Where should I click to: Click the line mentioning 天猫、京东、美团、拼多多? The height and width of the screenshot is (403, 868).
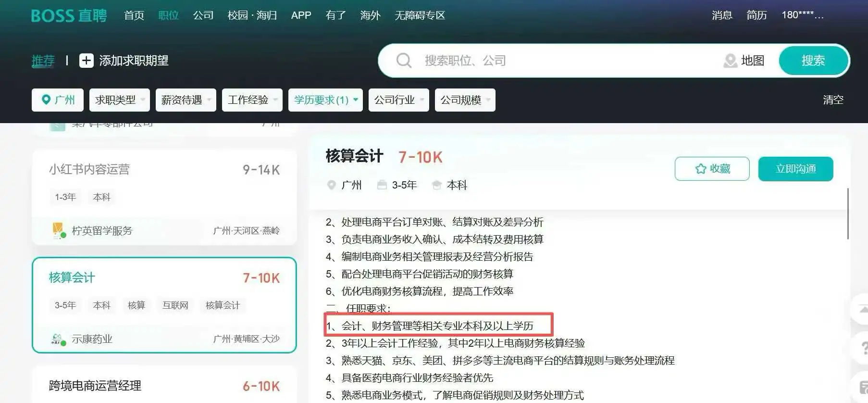(500, 361)
